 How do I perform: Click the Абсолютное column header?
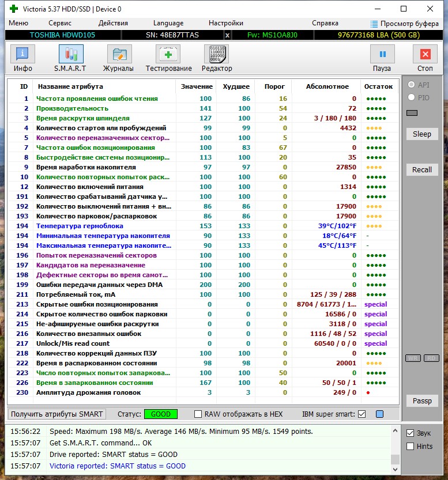tap(327, 86)
